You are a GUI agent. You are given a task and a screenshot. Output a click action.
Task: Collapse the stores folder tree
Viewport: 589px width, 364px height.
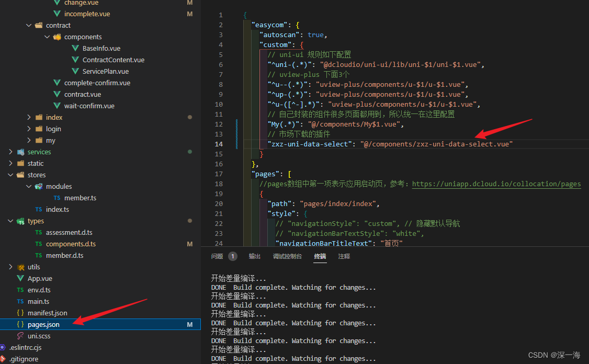(10, 175)
